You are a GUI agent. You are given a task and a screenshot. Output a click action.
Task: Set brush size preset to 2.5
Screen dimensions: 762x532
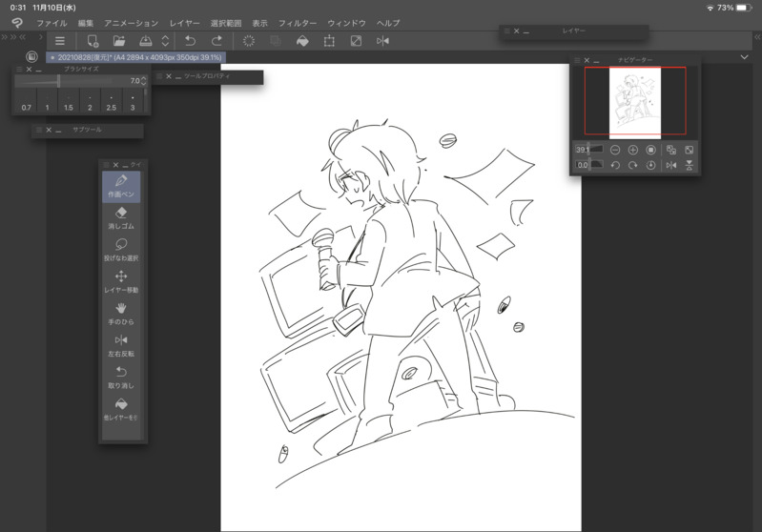[x=111, y=102]
